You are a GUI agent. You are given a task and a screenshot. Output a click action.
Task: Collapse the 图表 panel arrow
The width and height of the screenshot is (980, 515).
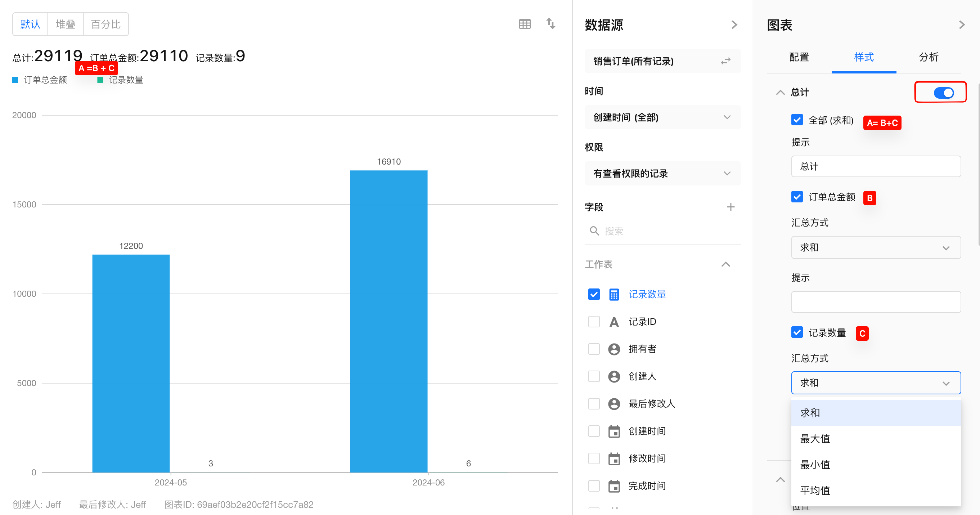(961, 25)
